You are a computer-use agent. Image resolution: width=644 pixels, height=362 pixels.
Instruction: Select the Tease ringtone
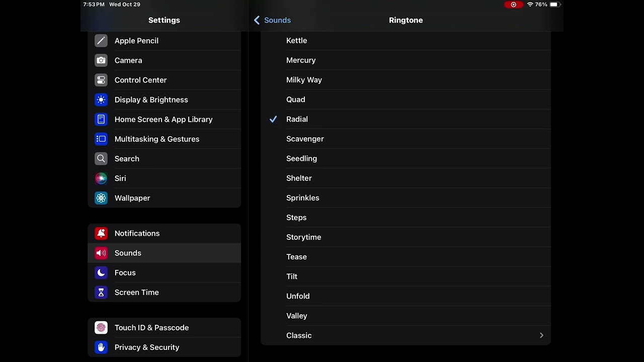pos(406,256)
